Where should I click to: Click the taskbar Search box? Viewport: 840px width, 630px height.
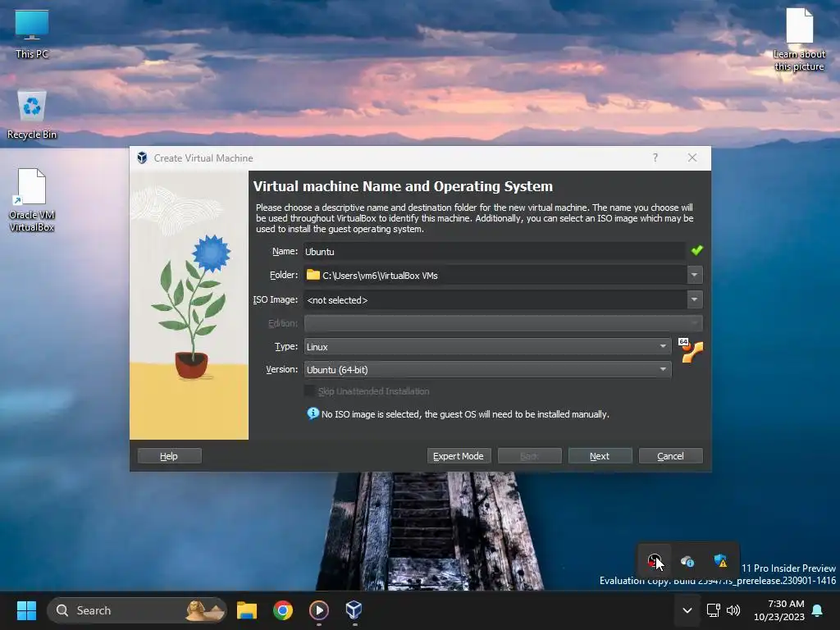tap(137, 610)
